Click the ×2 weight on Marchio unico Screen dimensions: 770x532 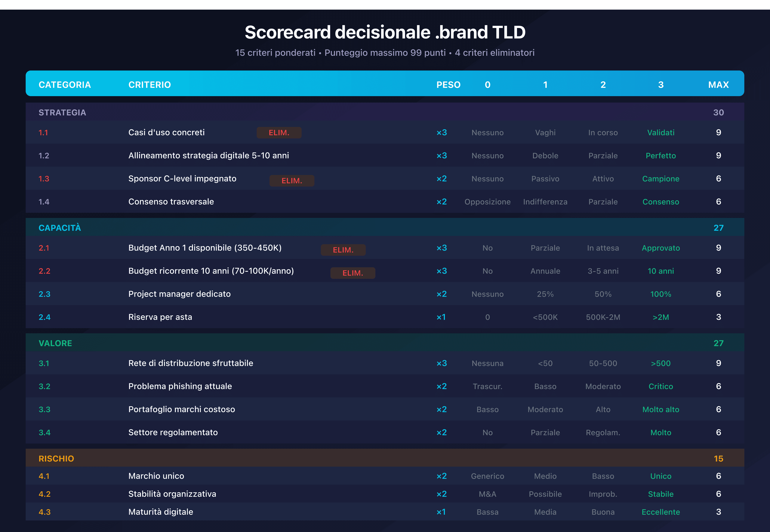[x=442, y=476]
